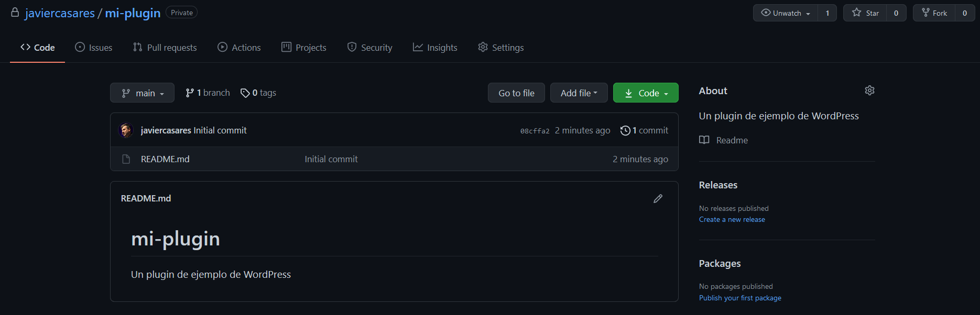Open the javiercasares owner profile link

pyautogui.click(x=60, y=13)
